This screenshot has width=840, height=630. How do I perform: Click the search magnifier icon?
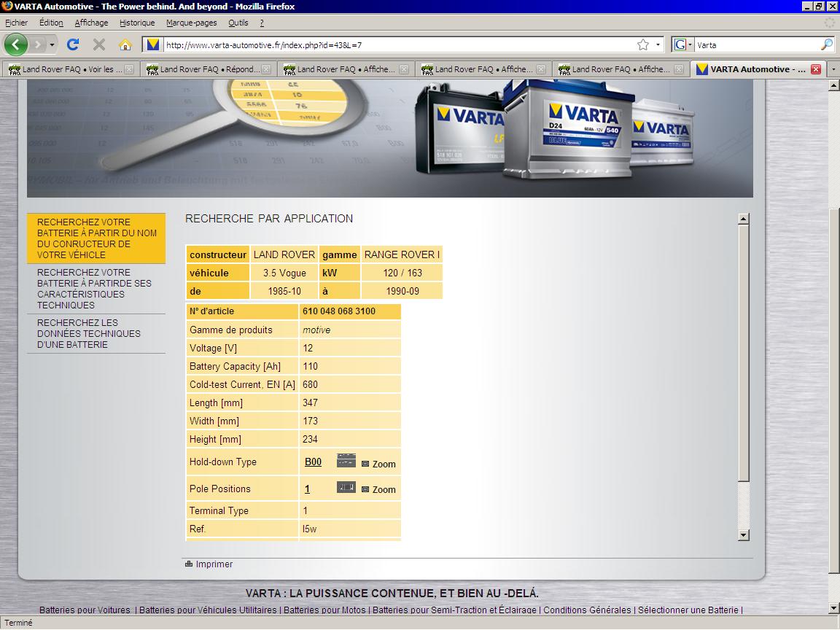click(826, 44)
